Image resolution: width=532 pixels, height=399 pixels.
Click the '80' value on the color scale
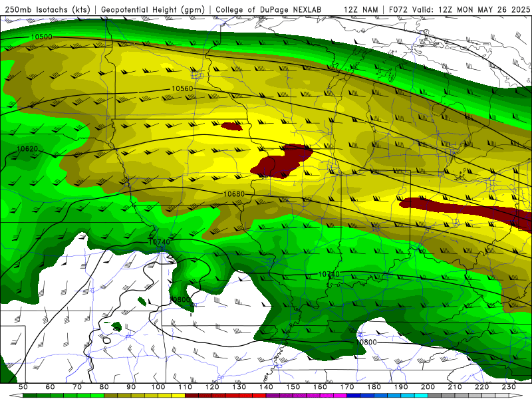[104, 387]
